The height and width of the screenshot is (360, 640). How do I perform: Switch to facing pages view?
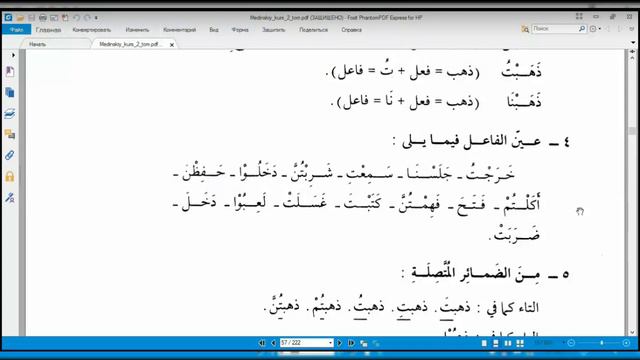coord(508,344)
